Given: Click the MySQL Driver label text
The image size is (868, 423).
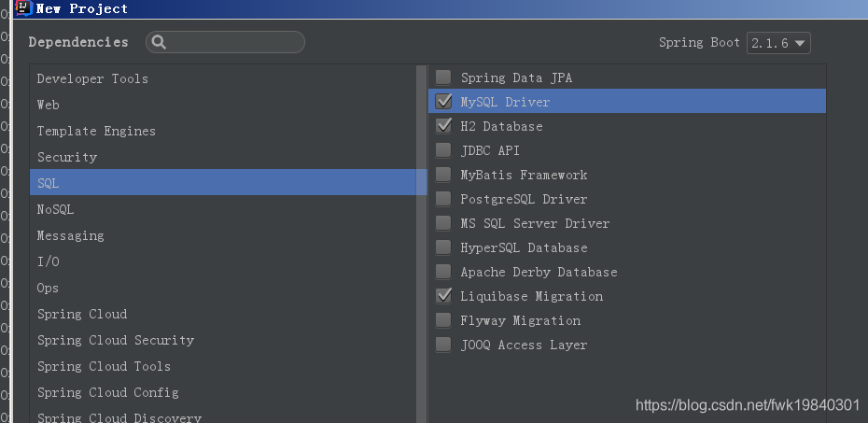Looking at the screenshot, I should coord(505,102).
